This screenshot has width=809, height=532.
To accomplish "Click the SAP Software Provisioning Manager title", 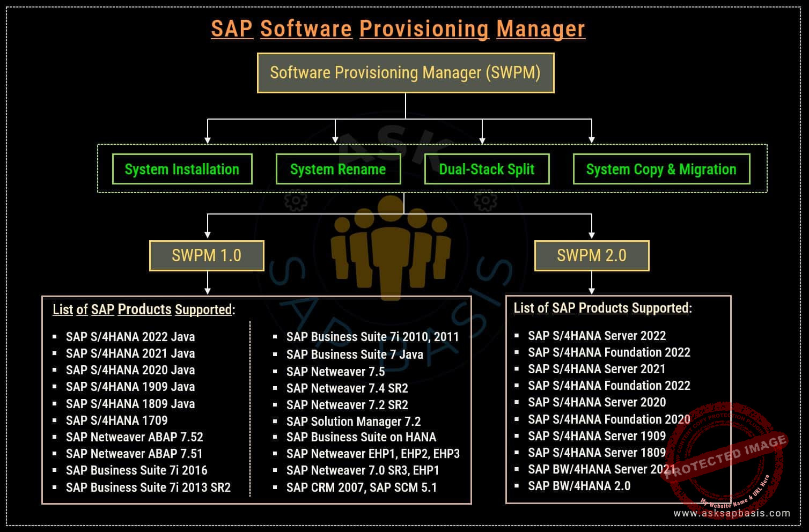I will tap(398, 29).
